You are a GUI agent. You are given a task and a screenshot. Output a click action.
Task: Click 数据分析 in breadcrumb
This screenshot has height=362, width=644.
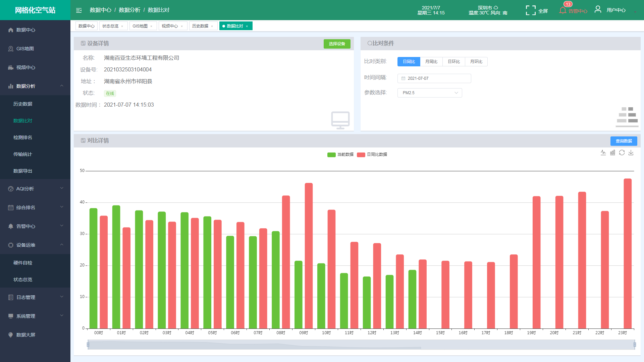tap(129, 10)
